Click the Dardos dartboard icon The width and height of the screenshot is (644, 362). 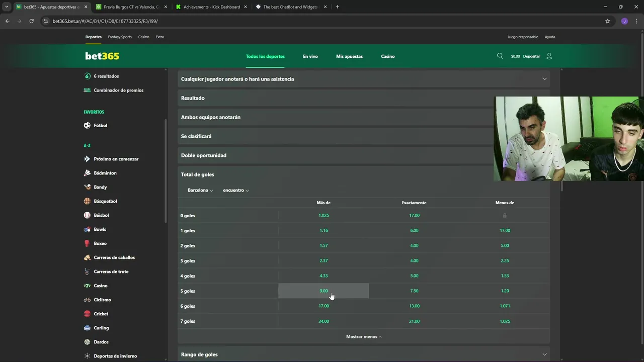pyautogui.click(x=87, y=342)
